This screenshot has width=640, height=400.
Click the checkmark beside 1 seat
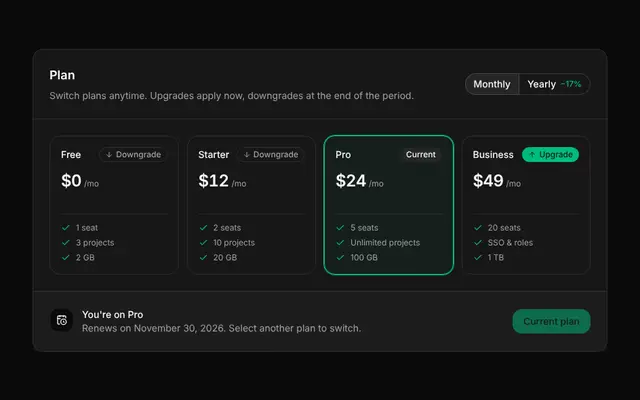(66, 228)
